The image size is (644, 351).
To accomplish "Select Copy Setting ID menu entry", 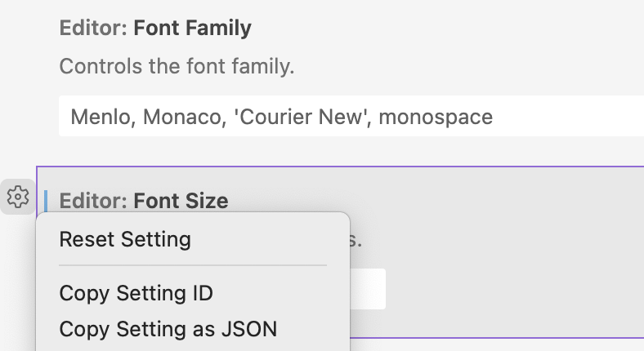I will pos(136,293).
